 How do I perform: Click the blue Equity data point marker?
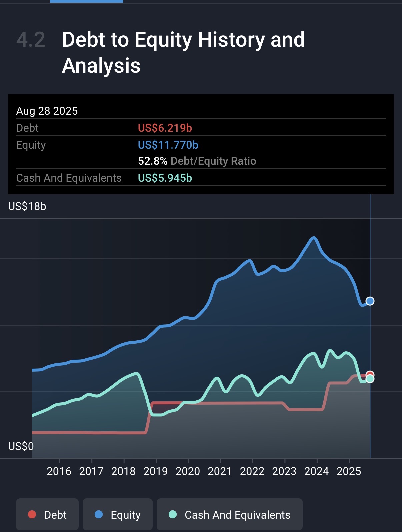coord(370,301)
